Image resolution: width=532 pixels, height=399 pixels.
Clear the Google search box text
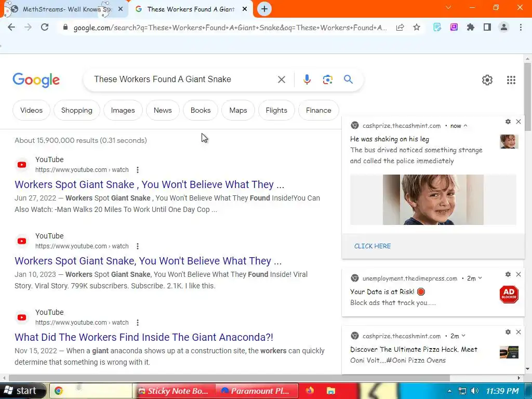281,79
